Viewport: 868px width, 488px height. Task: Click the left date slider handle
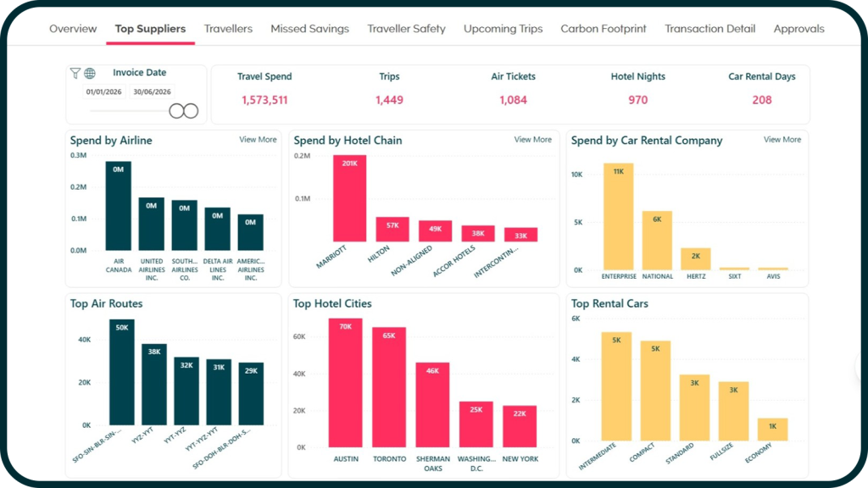click(176, 111)
